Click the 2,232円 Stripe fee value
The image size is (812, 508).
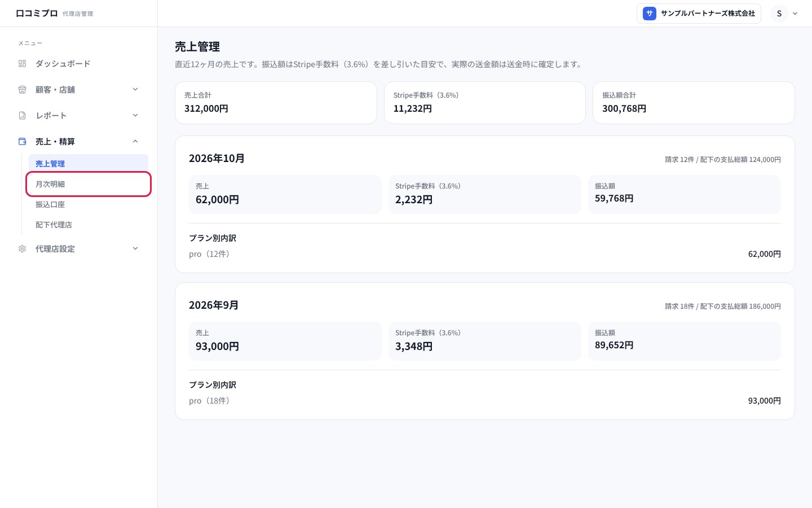coord(414,200)
